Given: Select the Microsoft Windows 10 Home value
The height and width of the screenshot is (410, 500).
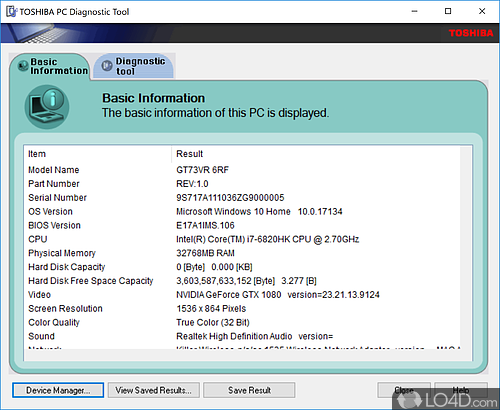Looking at the screenshot, I should 259,212.
